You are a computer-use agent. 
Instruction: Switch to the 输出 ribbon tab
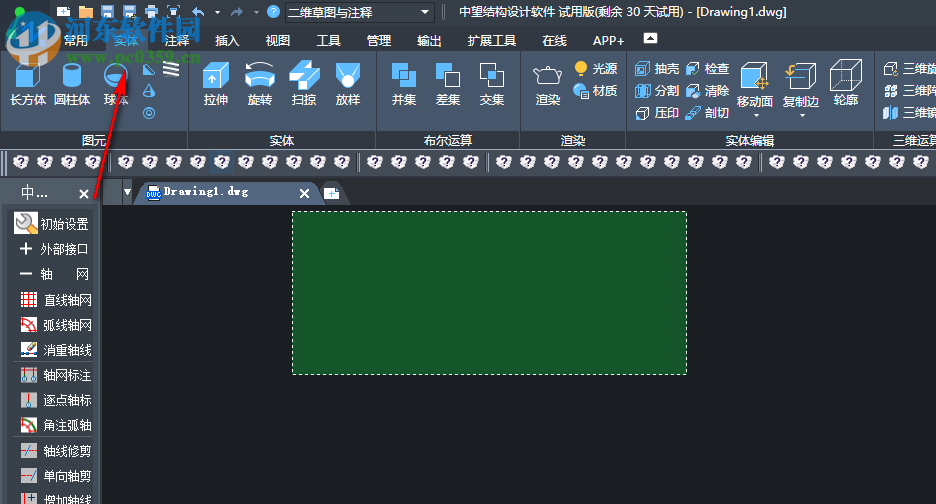coord(429,41)
